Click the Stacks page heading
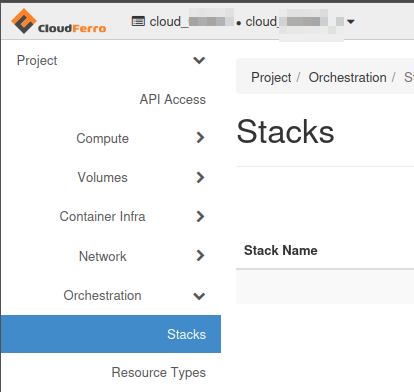Screen dimensions: 414x392 [285, 132]
